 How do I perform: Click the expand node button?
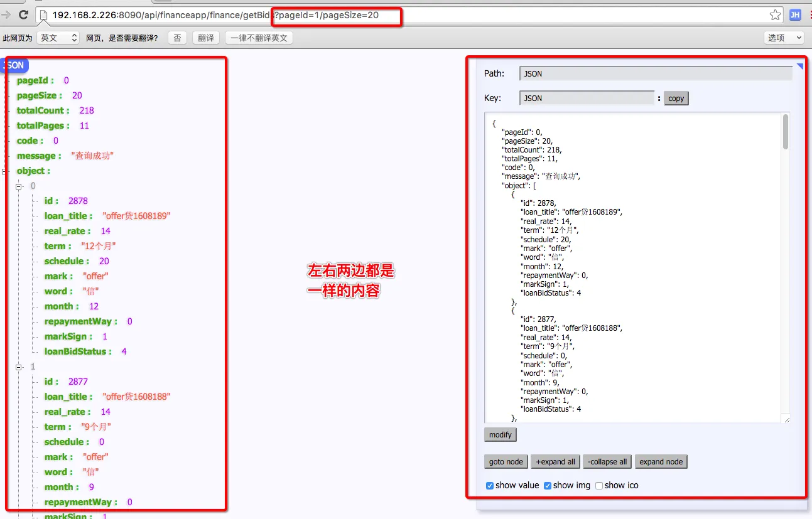tap(661, 462)
